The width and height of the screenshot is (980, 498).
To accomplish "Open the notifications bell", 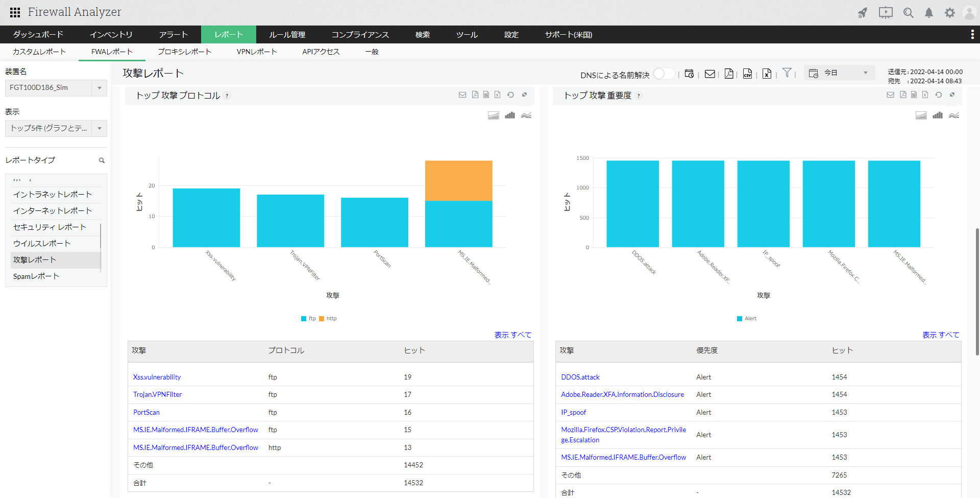I will (x=929, y=13).
